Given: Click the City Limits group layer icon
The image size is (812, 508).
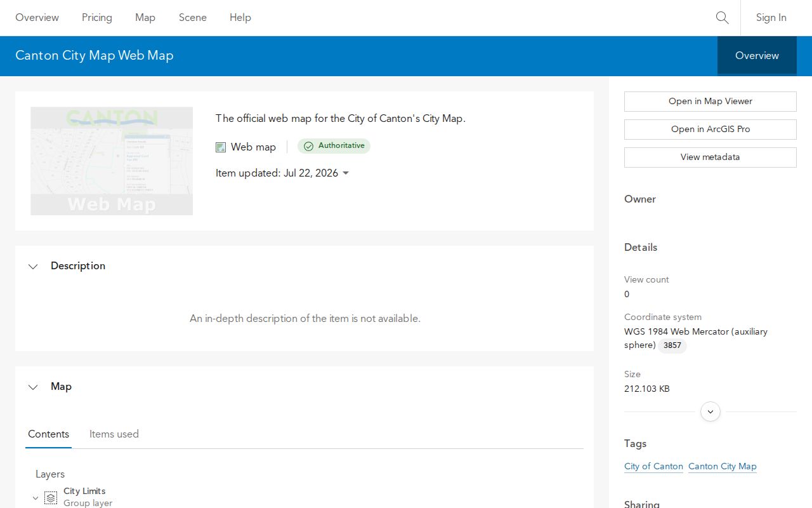Looking at the screenshot, I should click(x=51, y=498).
